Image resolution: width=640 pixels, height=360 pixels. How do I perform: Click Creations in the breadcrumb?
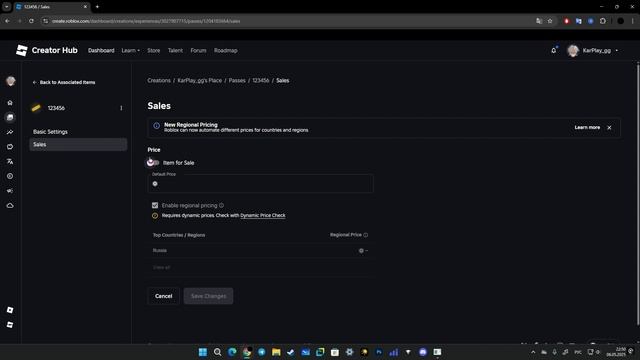[x=159, y=80]
